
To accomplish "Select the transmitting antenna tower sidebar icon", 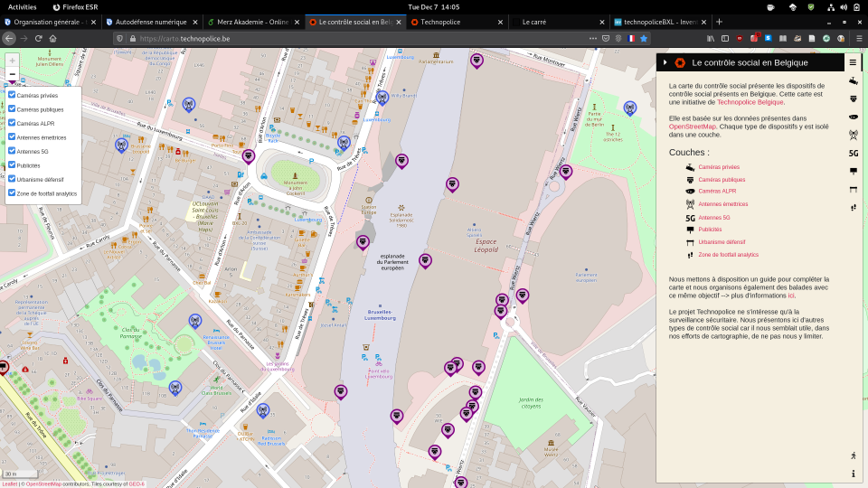I will click(x=853, y=136).
